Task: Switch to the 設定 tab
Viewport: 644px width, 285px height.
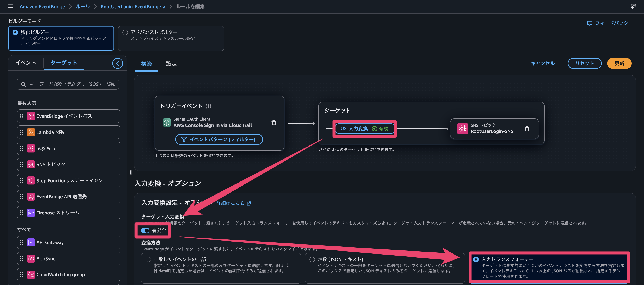Action: tap(171, 64)
